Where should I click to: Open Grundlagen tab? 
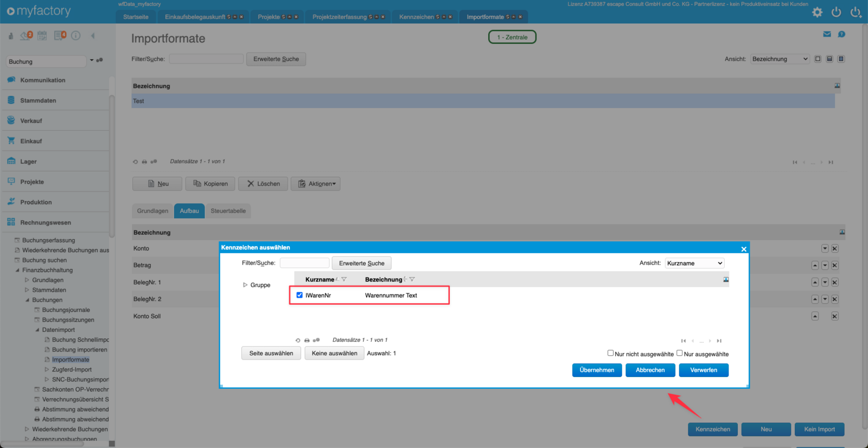tap(152, 211)
